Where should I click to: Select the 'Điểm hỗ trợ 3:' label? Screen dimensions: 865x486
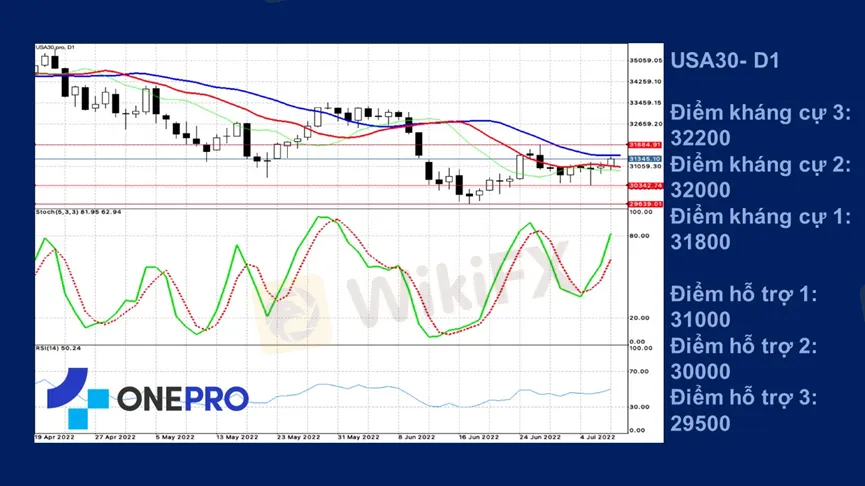744,398
